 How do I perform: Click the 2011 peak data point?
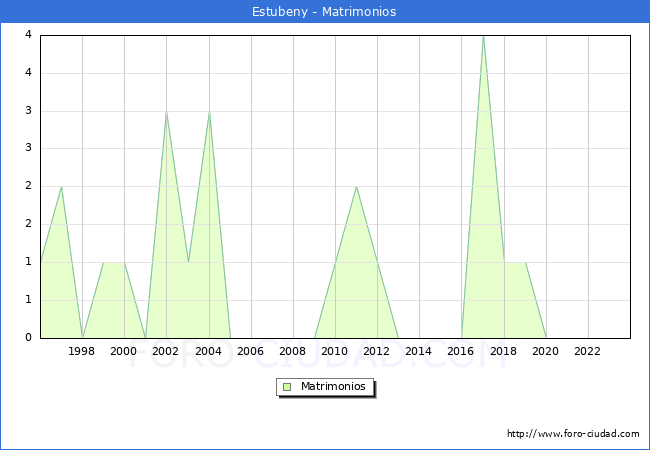pos(357,187)
